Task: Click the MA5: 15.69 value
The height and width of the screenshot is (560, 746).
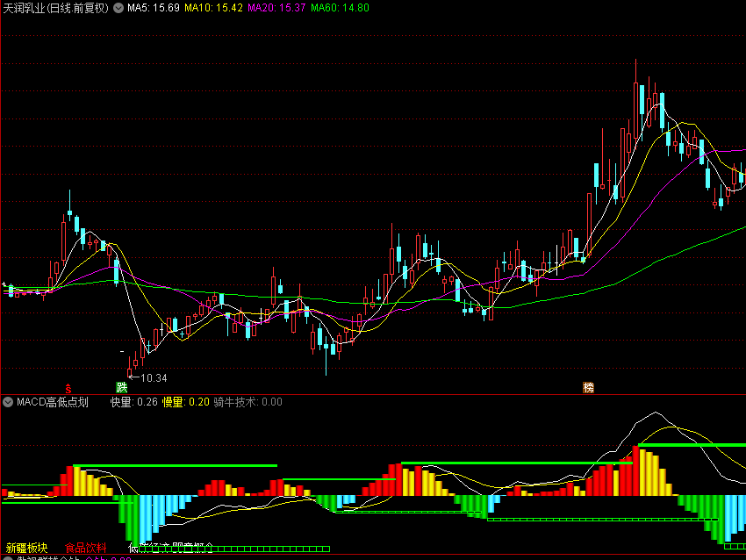Action: 154,8
